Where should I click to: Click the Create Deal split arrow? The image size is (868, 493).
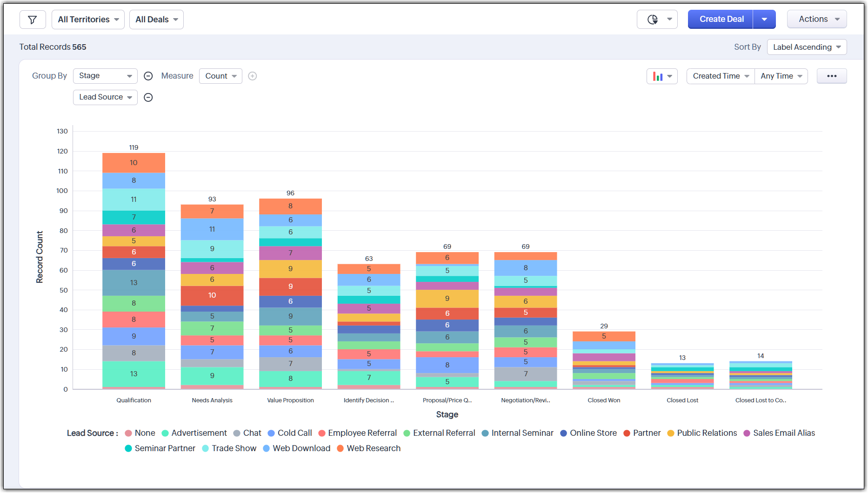[764, 20]
